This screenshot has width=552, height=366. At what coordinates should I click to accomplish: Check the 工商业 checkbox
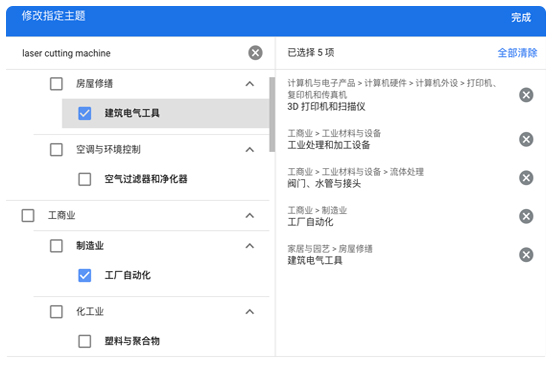[28, 215]
